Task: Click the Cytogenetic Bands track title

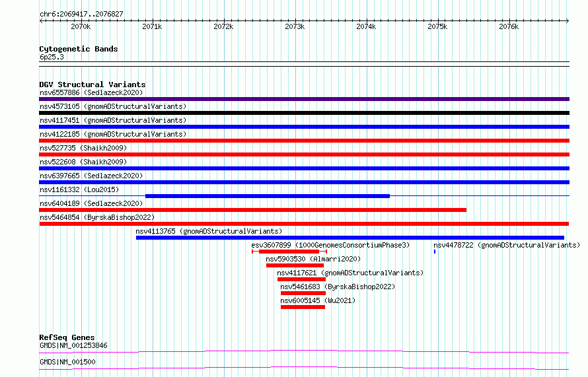Action: (79, 49)
